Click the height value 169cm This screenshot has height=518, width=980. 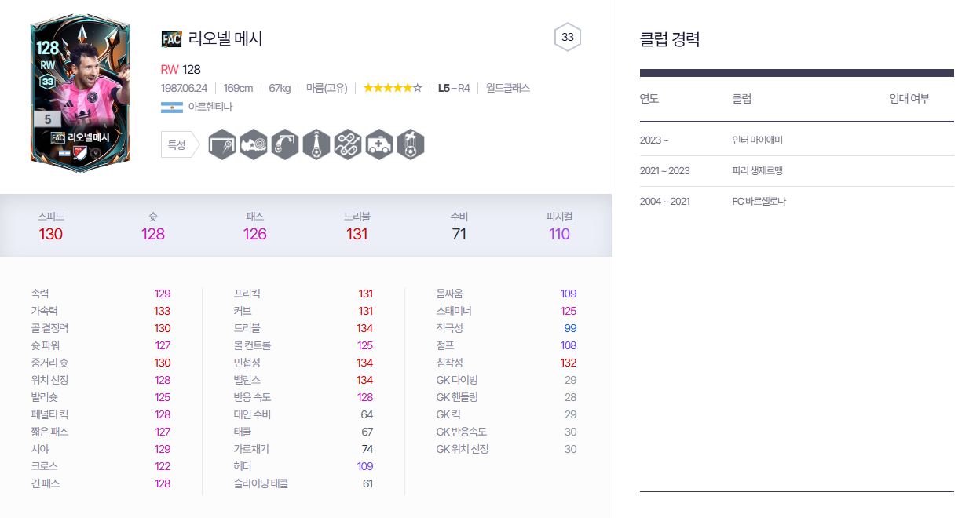point(238,88)
